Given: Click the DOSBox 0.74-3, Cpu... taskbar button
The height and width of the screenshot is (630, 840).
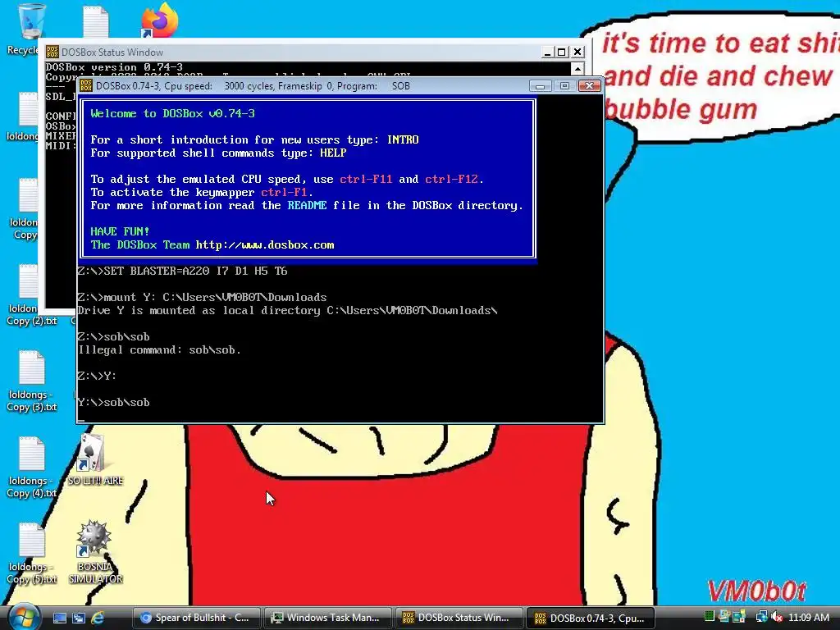Looking at the screenshot, I should (x=591, y=618).
